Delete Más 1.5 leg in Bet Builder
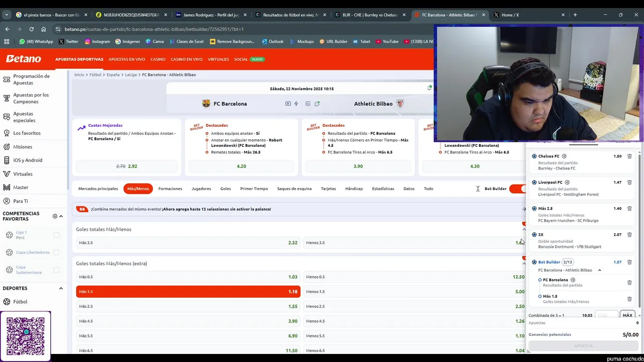 click(x=629, y=299)
